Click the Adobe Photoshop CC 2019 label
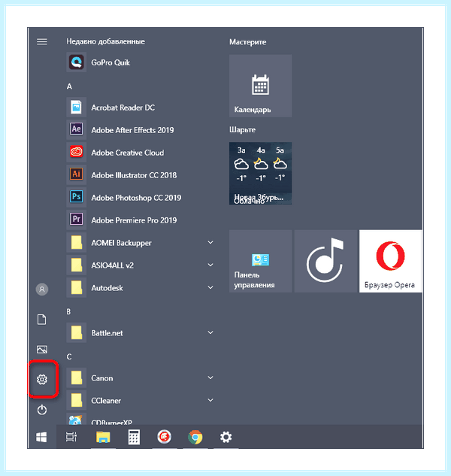 (136, 198)
